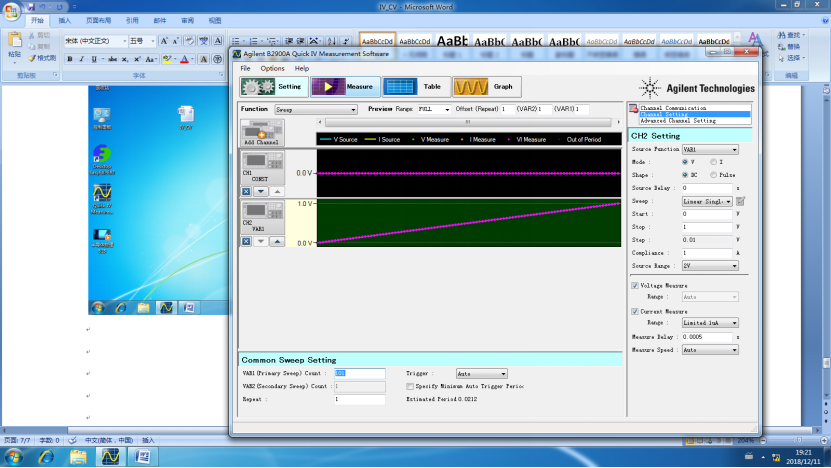Select Shape DC radio button
831x468 pixels.
685,175
